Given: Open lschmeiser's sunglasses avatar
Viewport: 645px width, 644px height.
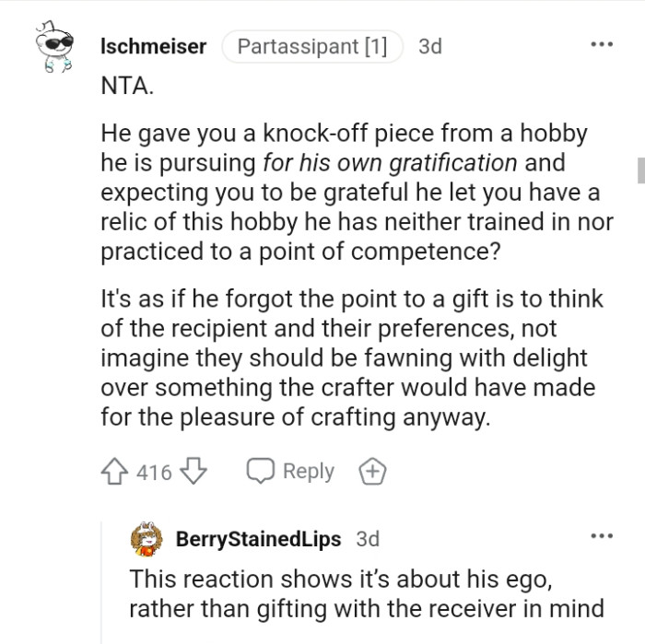Looking at the screenshot, I should (54, 53).
